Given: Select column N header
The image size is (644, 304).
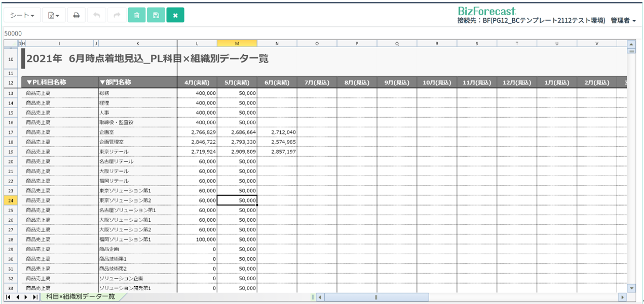Looking at the screenshot, I should (x=277, y=44).
